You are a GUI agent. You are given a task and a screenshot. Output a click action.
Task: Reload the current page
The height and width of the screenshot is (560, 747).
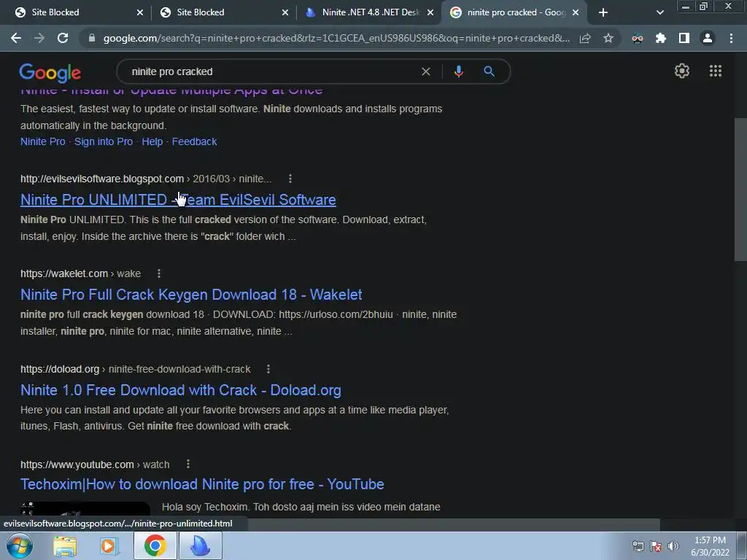tap(63, 38)
